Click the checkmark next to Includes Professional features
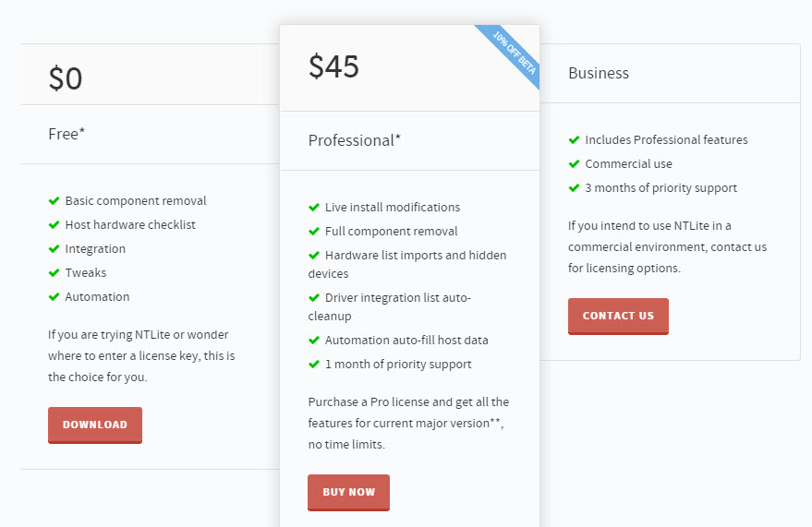This screenshot has height=527, width=812. [x=574, y=140]
